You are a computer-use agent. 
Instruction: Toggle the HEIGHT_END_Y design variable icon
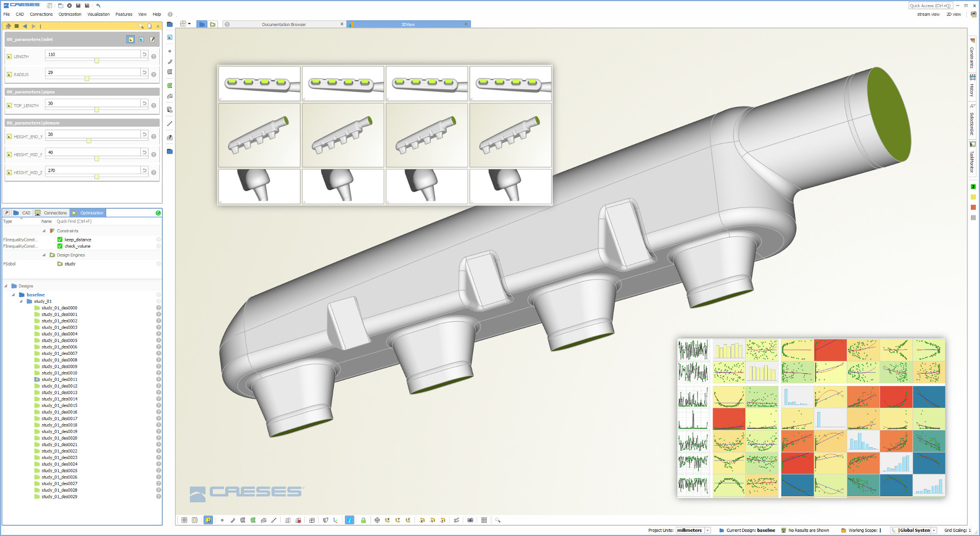9,137
